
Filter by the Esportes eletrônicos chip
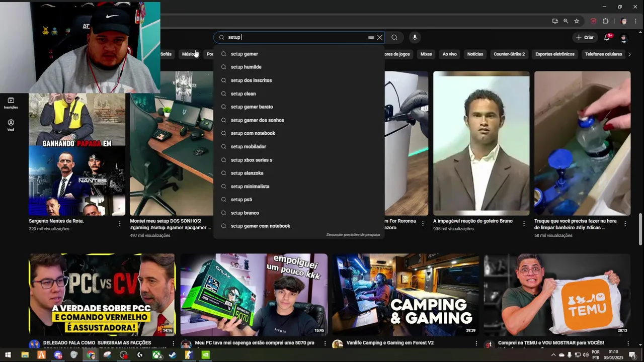click(555, 54)
